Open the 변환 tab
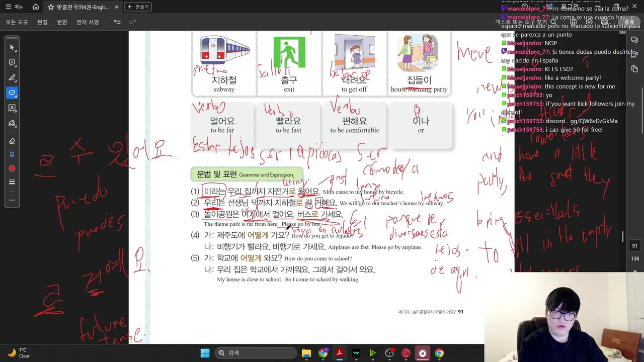This screenshot has height=362, width=644. tap(62, 22)
